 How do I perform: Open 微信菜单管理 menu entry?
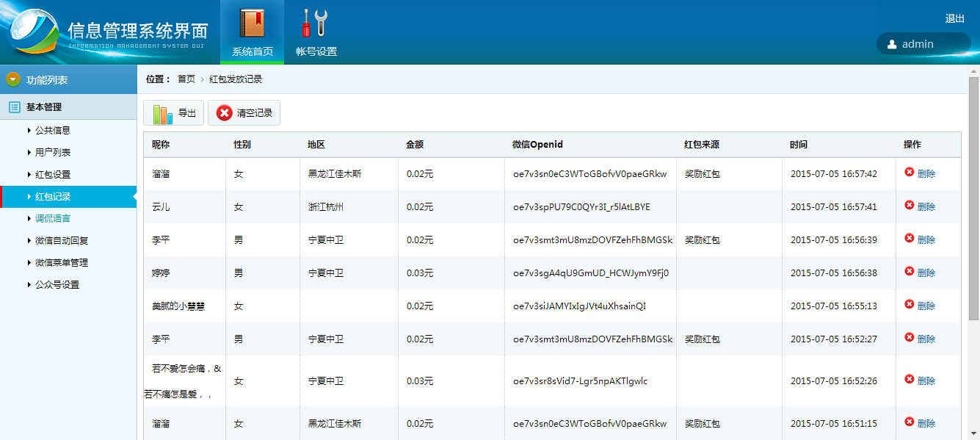point(61,263)
